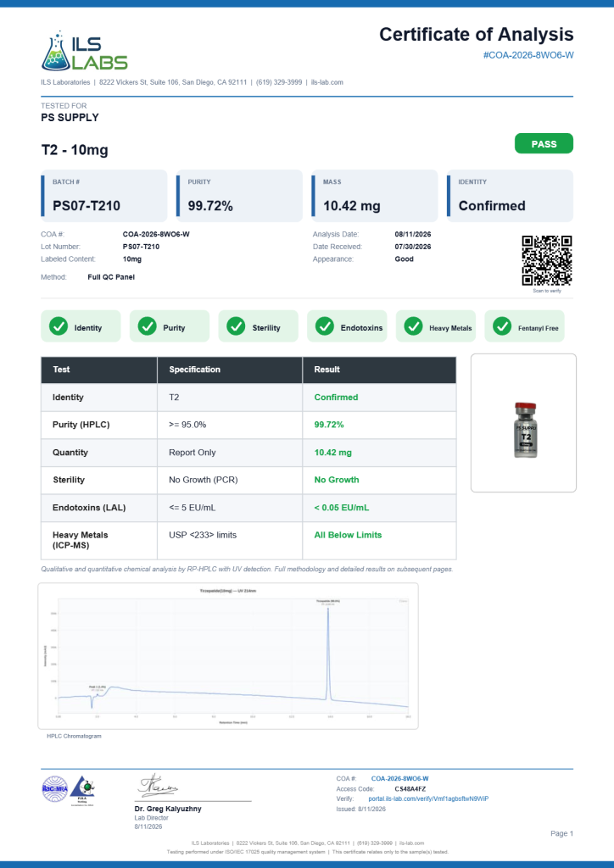Viewport: 614px width, 868px height.
Task: Click the green PASS badge
Action: 544,144
